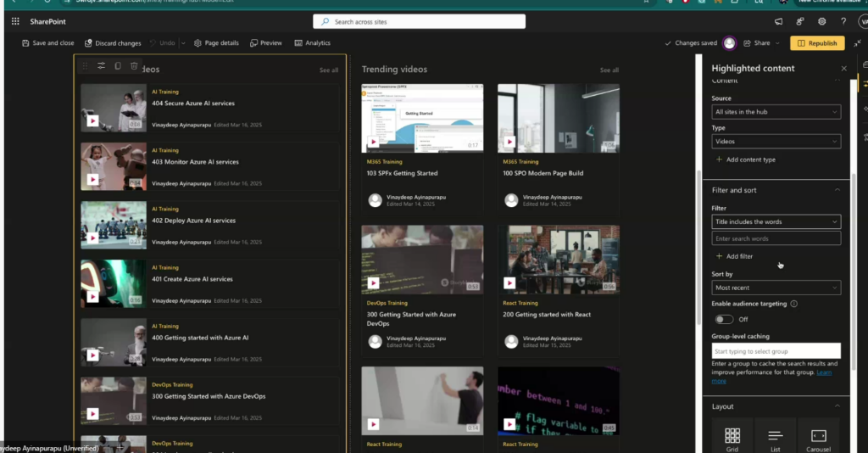Click Add content type

tap(746, 160)
